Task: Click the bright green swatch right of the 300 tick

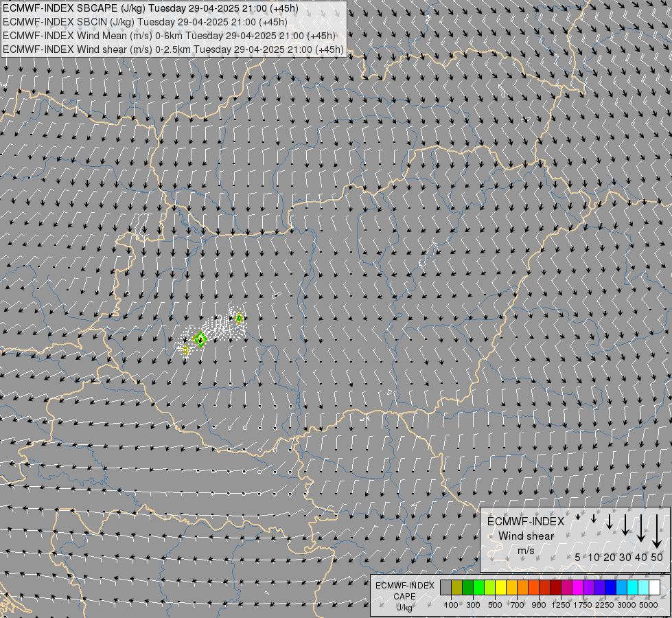Action: (x=478, y=587)
